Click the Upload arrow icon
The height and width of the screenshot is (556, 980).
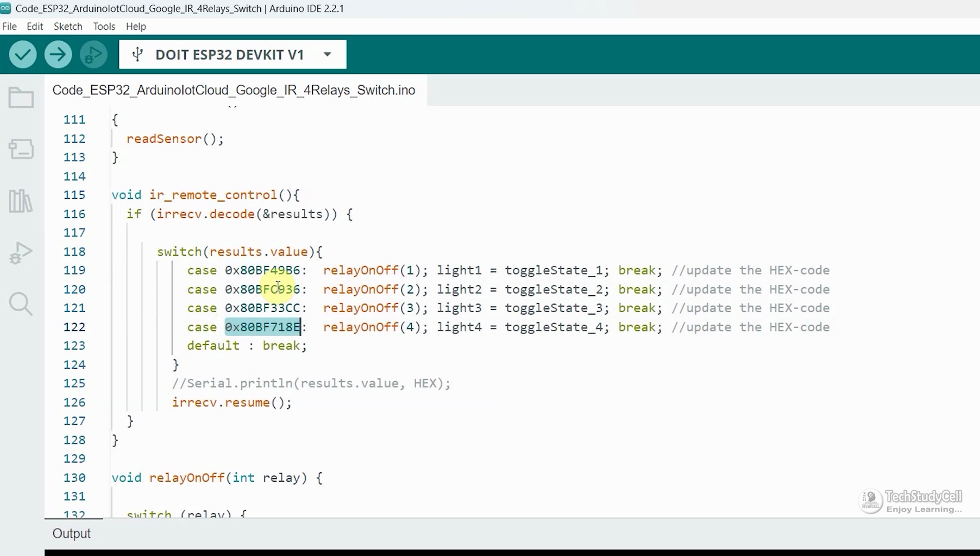tap(58, 54)
